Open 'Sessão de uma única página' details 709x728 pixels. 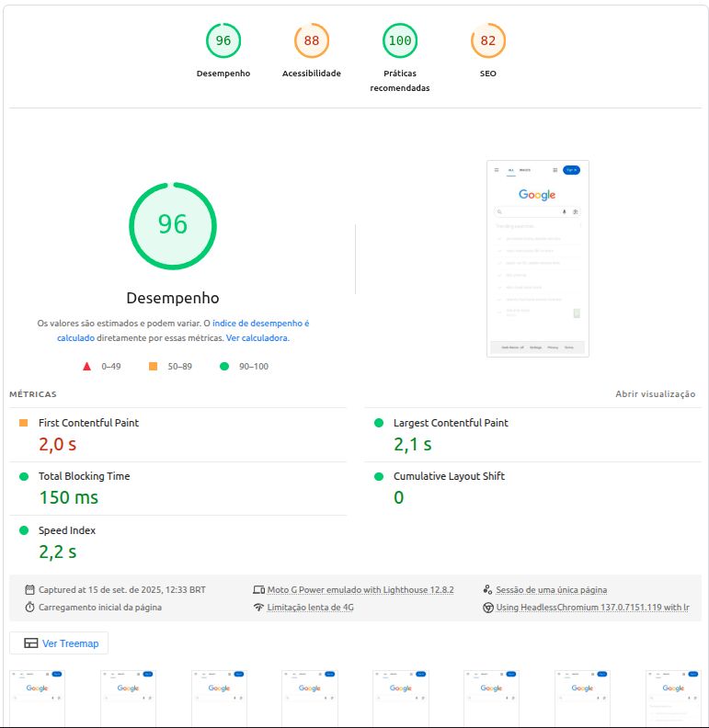point(552,589)
